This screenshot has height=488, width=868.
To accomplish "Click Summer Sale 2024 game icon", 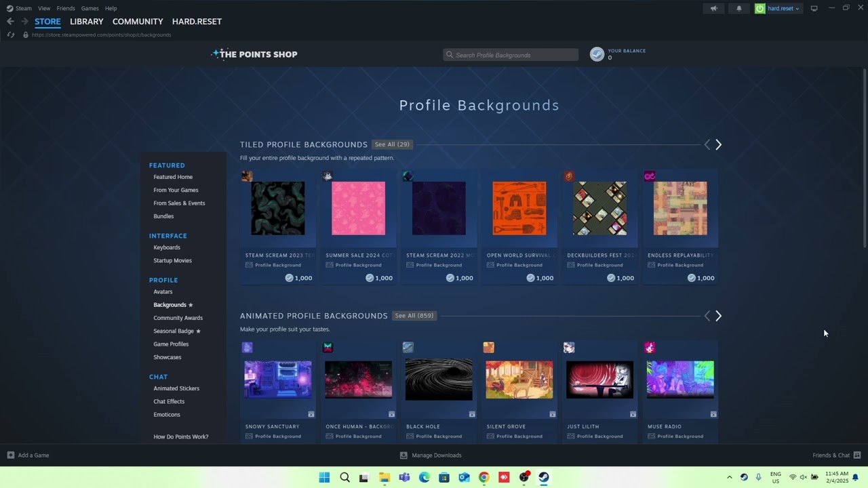I will [x=328, y=176].
